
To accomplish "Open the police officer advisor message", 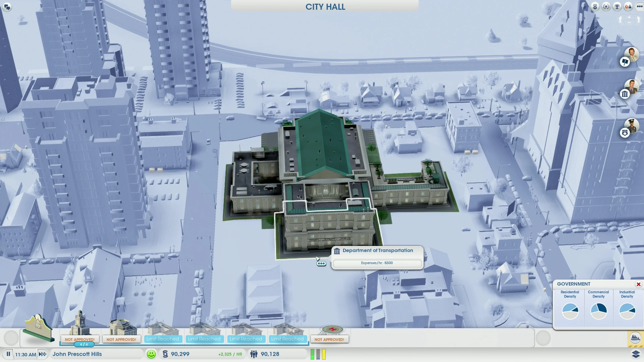I will [x=632, y=126].
